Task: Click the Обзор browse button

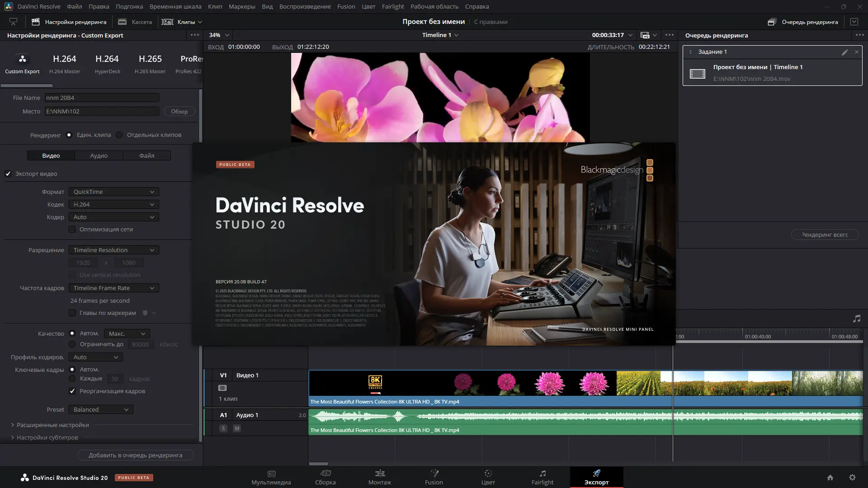Action: [179, 112]
